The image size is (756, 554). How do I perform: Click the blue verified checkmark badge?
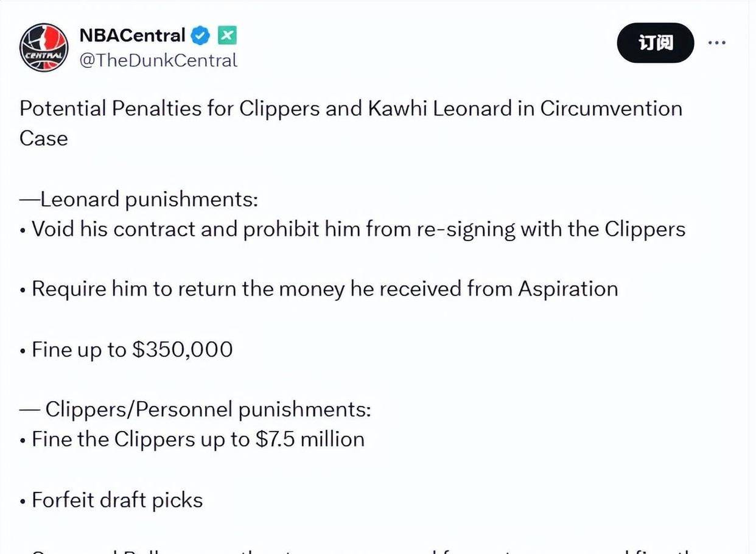[x=201, y=36]
